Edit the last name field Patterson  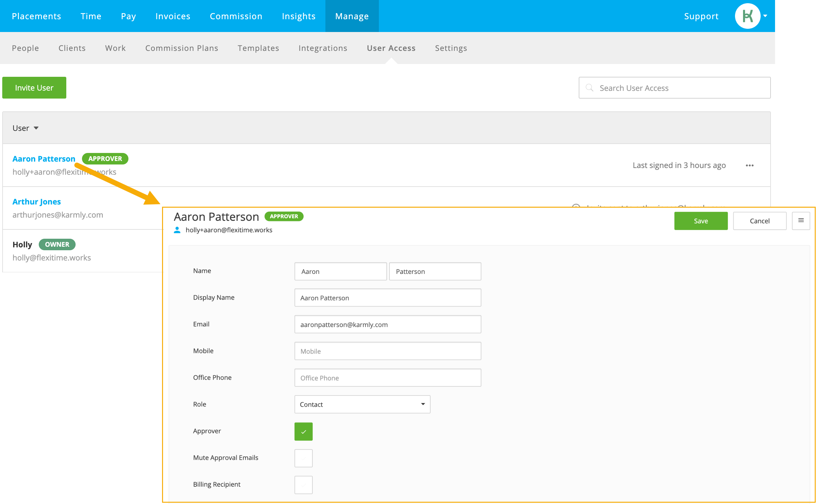[435, 271]
